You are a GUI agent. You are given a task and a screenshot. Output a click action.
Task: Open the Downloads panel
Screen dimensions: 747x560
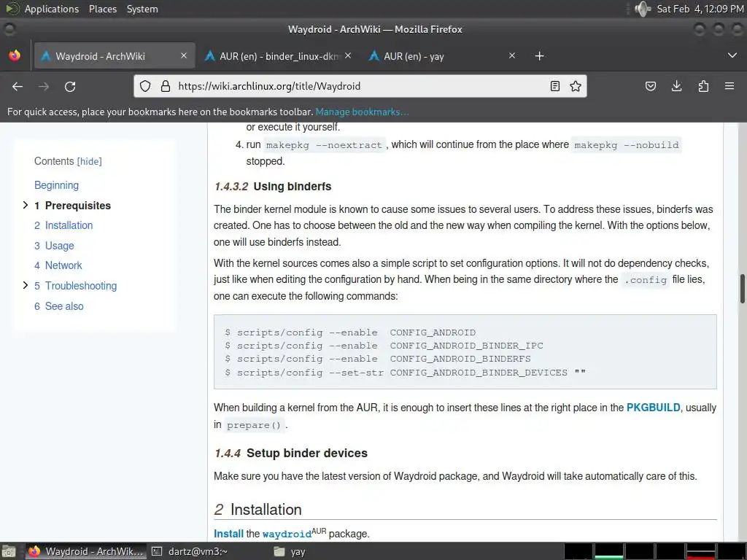[x=676, y=86]
